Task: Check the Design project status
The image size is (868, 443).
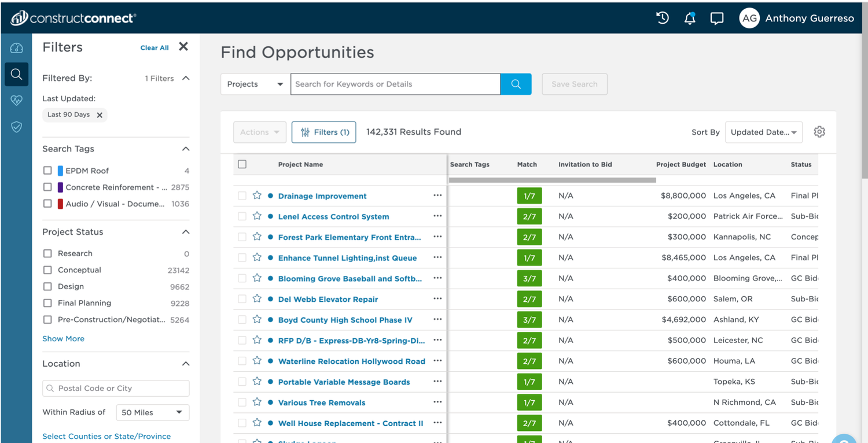Action: tap(47, 286)
